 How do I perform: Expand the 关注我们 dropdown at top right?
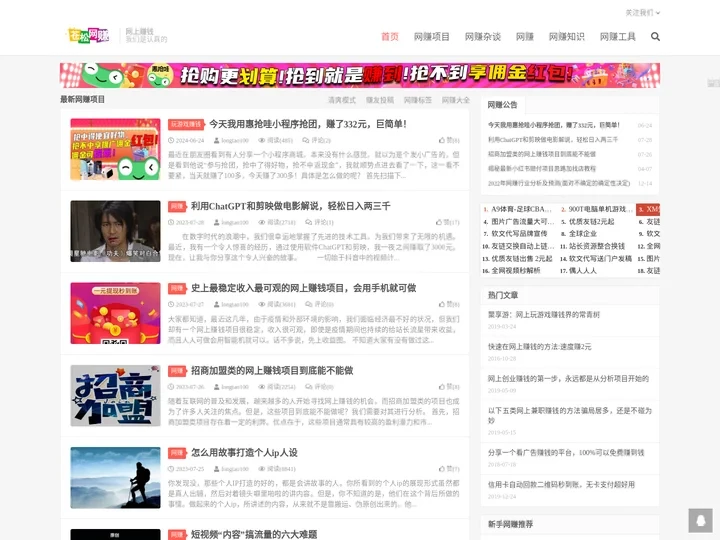pos(642,13)
